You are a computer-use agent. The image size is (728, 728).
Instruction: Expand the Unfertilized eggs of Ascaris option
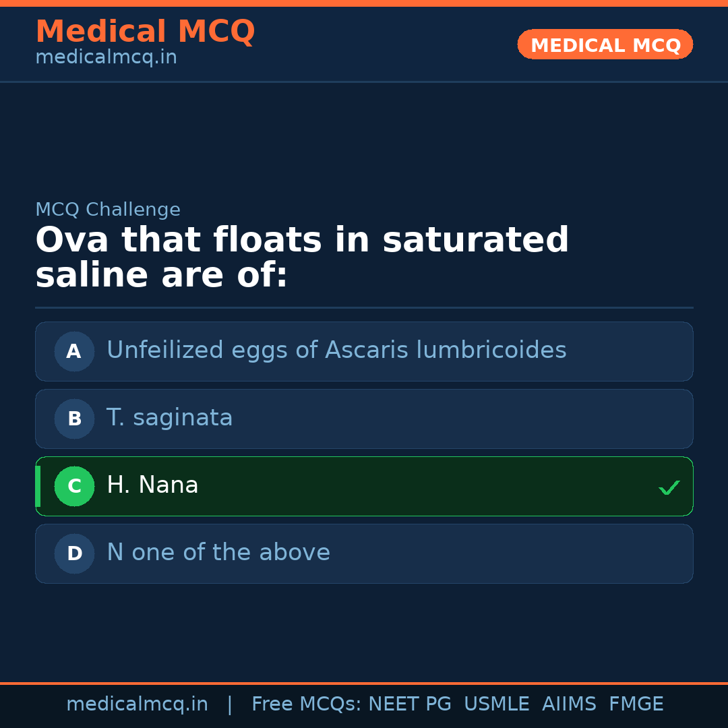364,351
